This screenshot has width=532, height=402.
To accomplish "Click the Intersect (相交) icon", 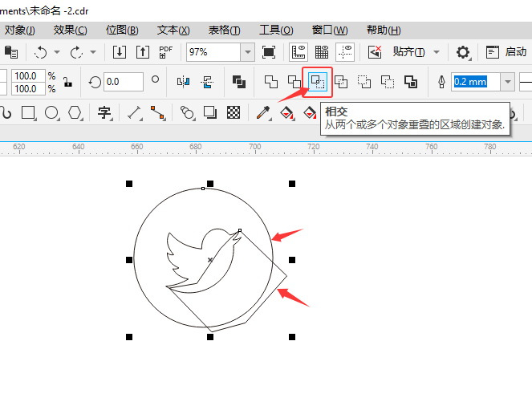I will [318, 82].
